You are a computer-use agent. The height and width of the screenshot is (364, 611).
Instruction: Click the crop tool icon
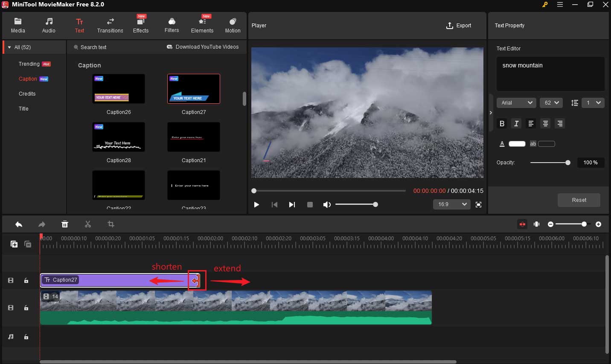111,224
